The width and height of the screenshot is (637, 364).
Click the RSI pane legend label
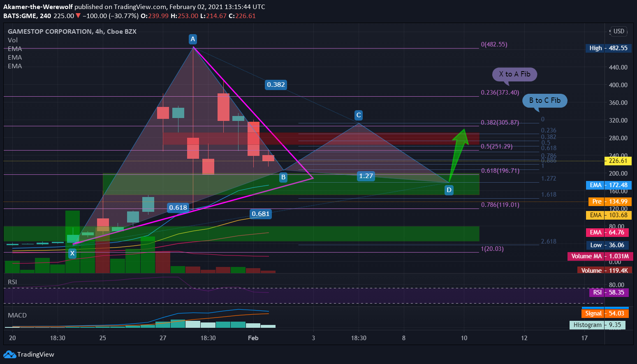click(x=12, y=282)
